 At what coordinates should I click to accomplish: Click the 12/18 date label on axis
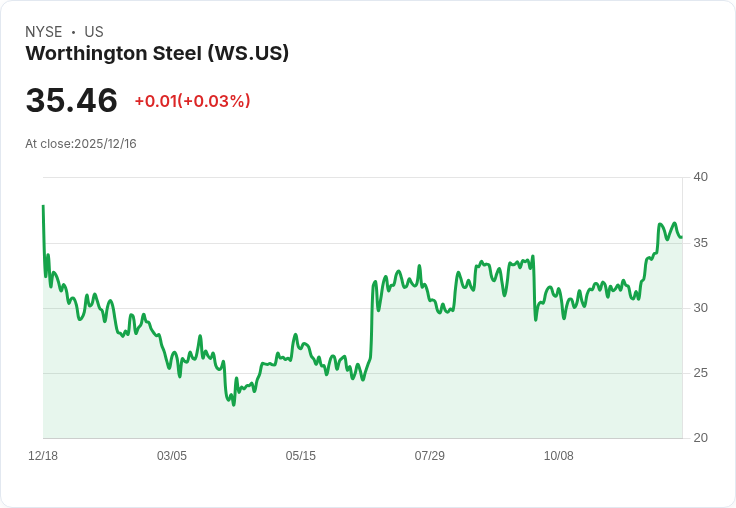coord(43,455)
